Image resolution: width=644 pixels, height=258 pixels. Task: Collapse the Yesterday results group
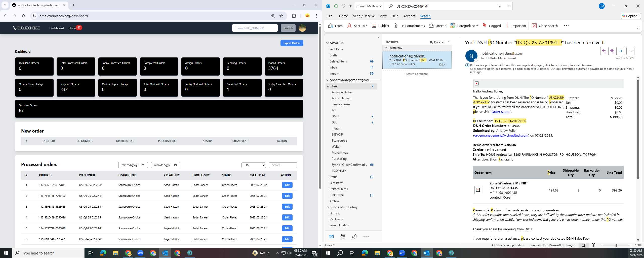click(386, 48)
